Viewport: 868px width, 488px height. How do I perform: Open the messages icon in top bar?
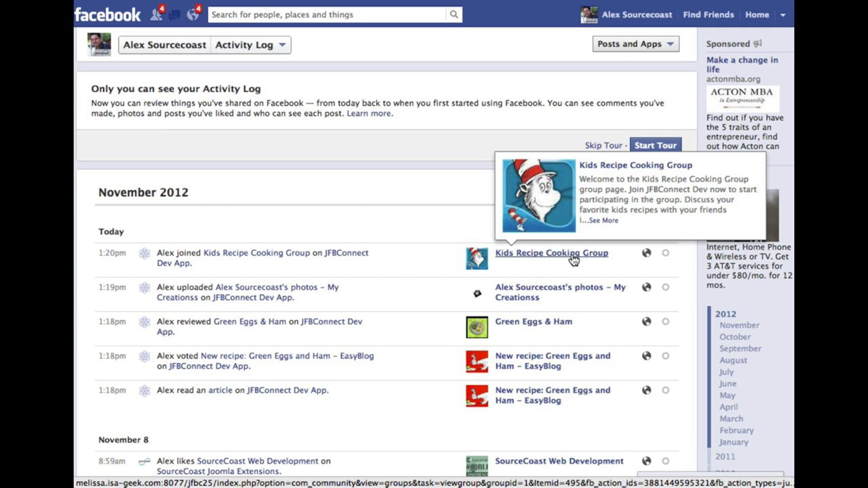pyautogui.click(x=175, y=15)
